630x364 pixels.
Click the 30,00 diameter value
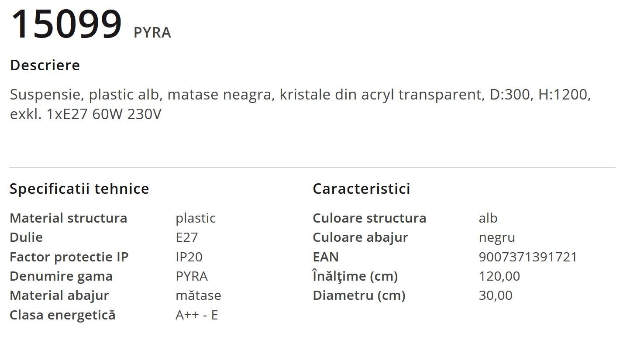coord(496,295)
